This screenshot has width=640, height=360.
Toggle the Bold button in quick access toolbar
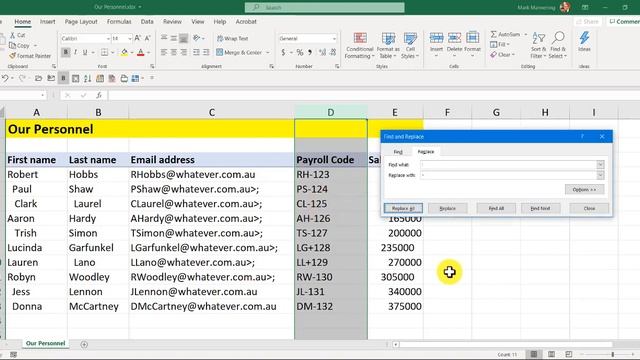click(x=63, y=78)
